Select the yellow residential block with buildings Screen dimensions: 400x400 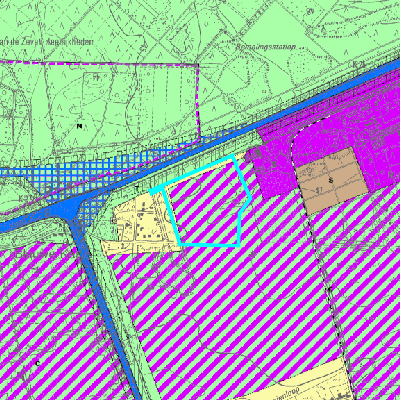(143, 222)
